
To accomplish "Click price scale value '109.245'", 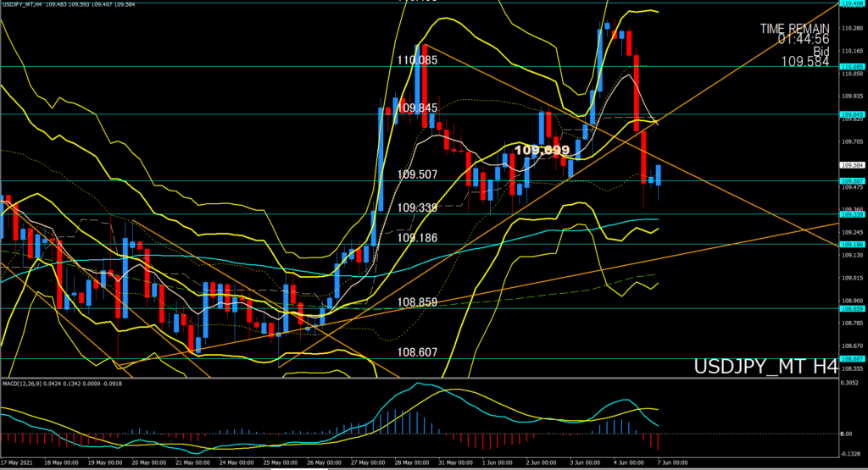I will point(853,232).
